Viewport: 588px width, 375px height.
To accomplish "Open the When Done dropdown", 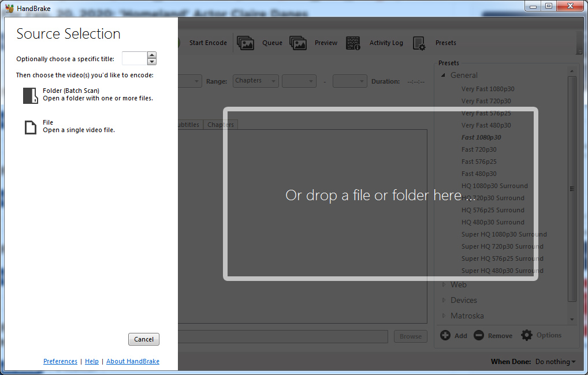I will click(554, 361).
